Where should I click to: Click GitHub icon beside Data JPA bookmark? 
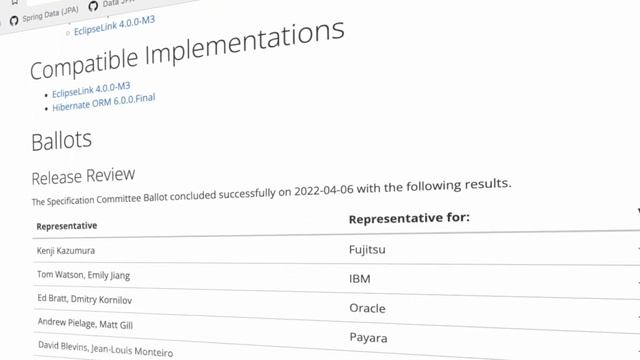point(93,6)
